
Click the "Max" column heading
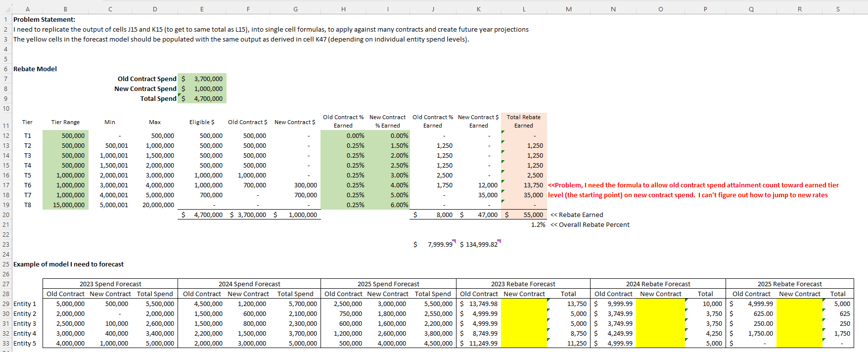pyautogui.click(x=155, y=122)
